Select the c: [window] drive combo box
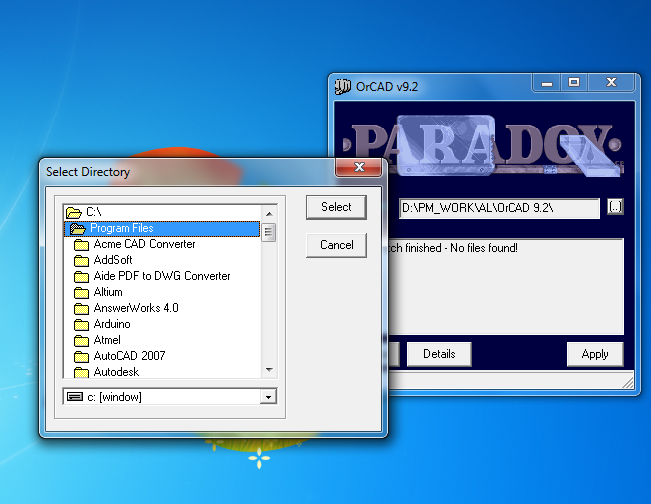Viewport: 651px width, 504px height. point(169,397)
